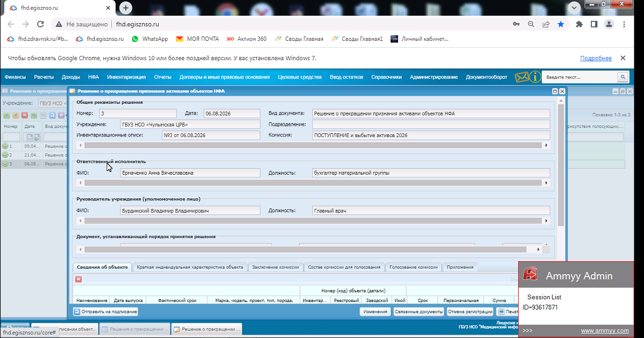Click left arrow of Ответственный исполнитель scrollbar
644x338 pixels.
click(81, 183)
